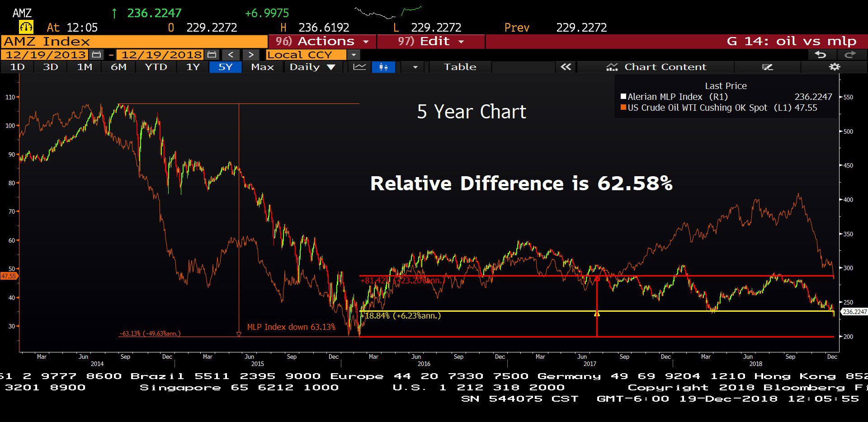Edit the AMZ Index security field
The width and height of the screenshot is (868, 422).
[x=134, y=42]
